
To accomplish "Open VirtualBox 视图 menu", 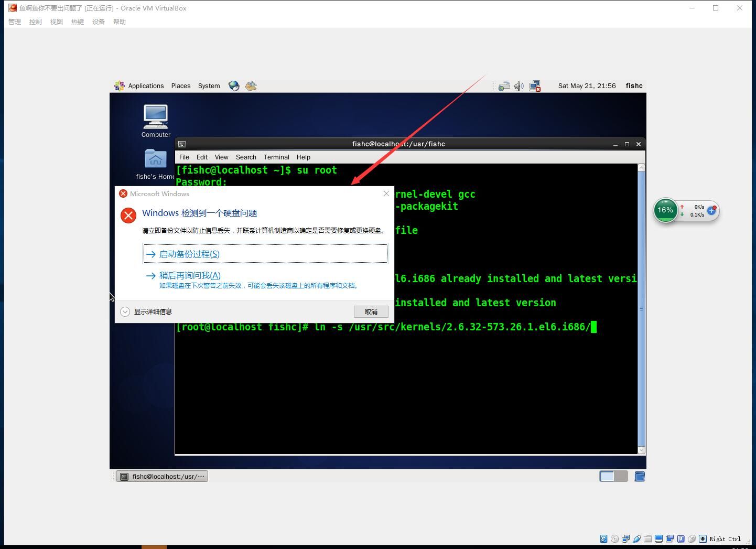I will pyautogui.click(x=57, y=21).
